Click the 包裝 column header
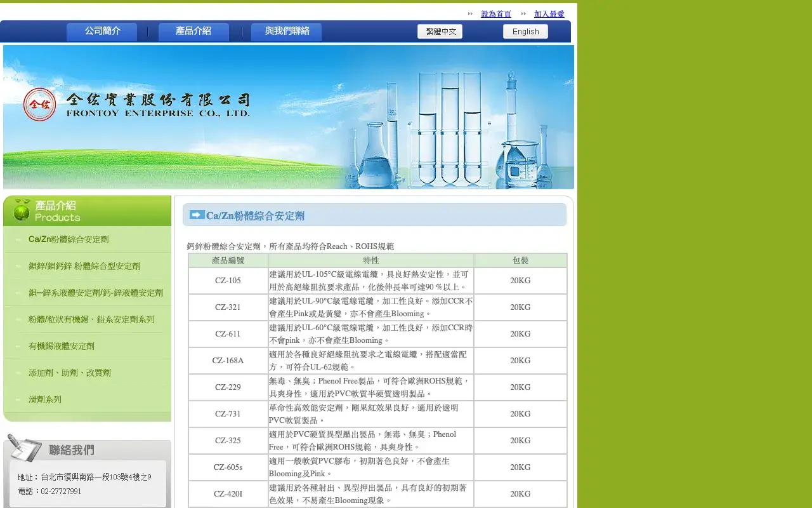Viewport: 812px width, 508px height. [x=520, y=260]
